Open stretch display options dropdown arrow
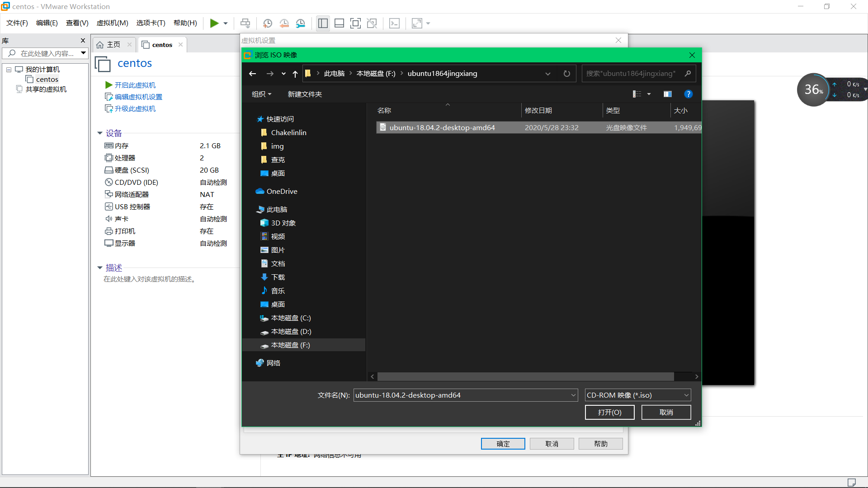The image size is (868, 488). coord(428,23)
